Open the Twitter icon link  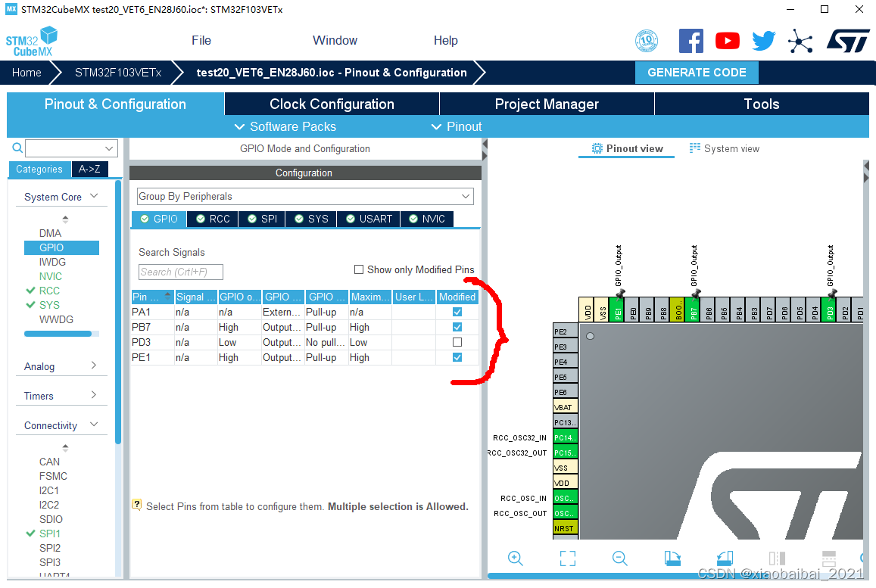point(764,41)
